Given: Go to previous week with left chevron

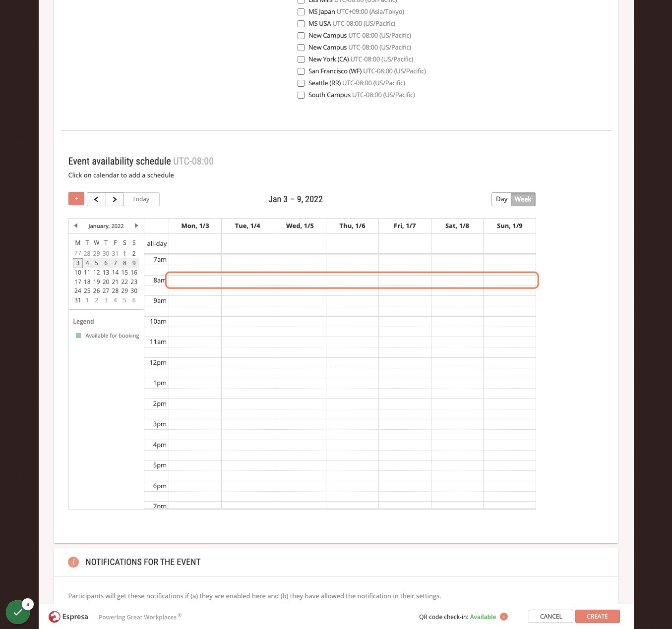Looking at the screenshot, I should point(96,199).
